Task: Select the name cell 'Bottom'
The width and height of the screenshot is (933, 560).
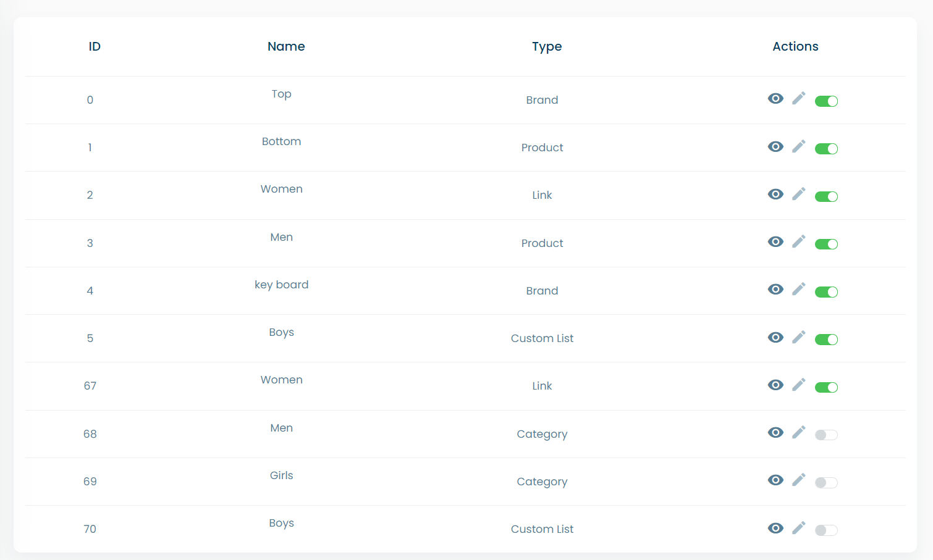Action: pos(281,141)
